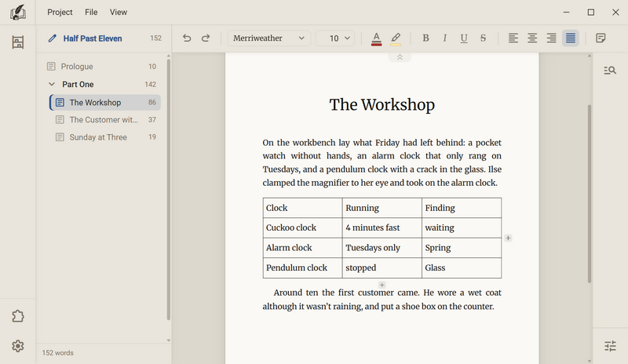Open the project tree view icon
The height and width of the screenshot is (364, 628).
(17, 42)
